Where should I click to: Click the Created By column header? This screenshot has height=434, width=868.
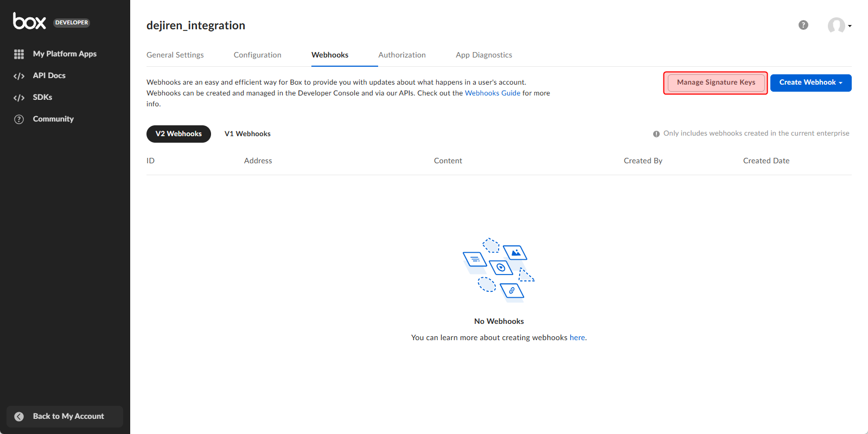point(643,161)
